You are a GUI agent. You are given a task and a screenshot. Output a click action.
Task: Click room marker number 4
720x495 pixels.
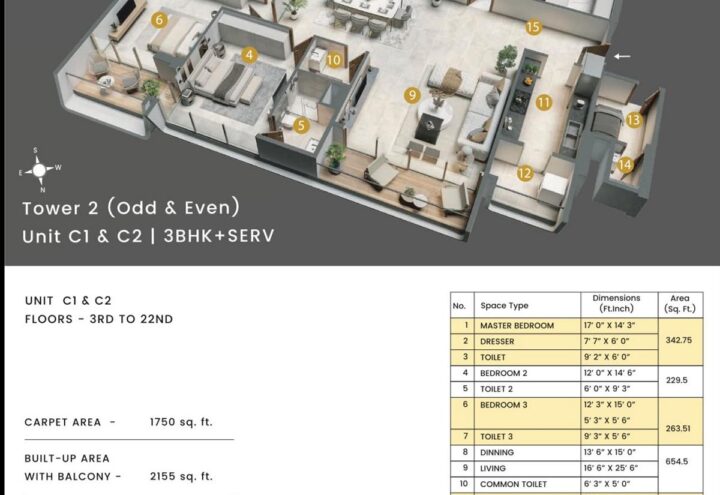pos(249,55)
